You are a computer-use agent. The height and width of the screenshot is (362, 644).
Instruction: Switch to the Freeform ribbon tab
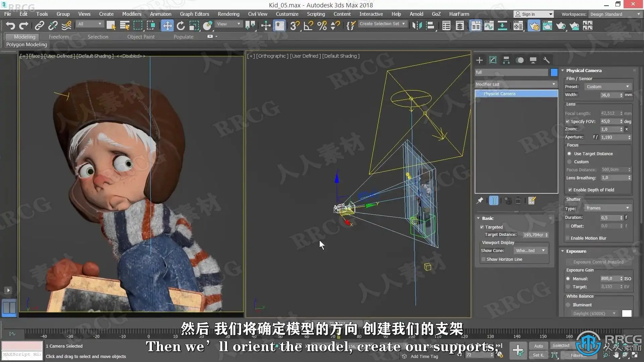click(x=59, y=37)
